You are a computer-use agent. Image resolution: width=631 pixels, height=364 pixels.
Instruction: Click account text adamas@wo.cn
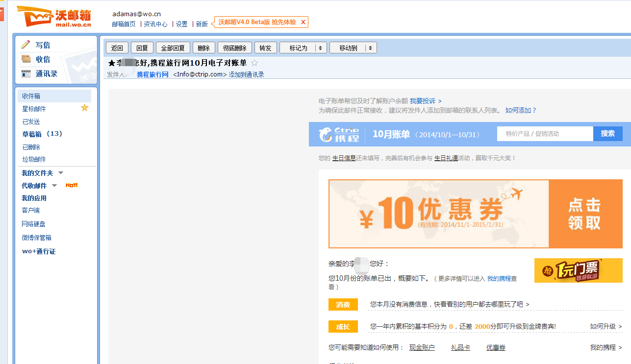(136, 14)
